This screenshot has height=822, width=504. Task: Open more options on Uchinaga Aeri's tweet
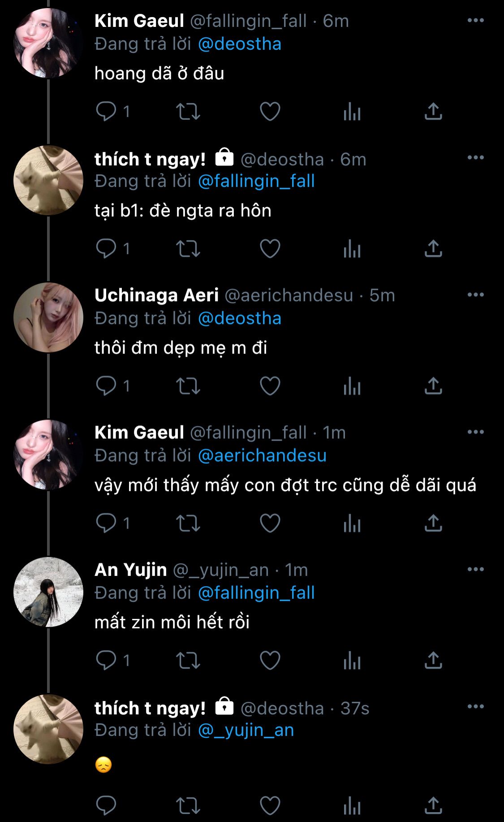tap(475, 295)
